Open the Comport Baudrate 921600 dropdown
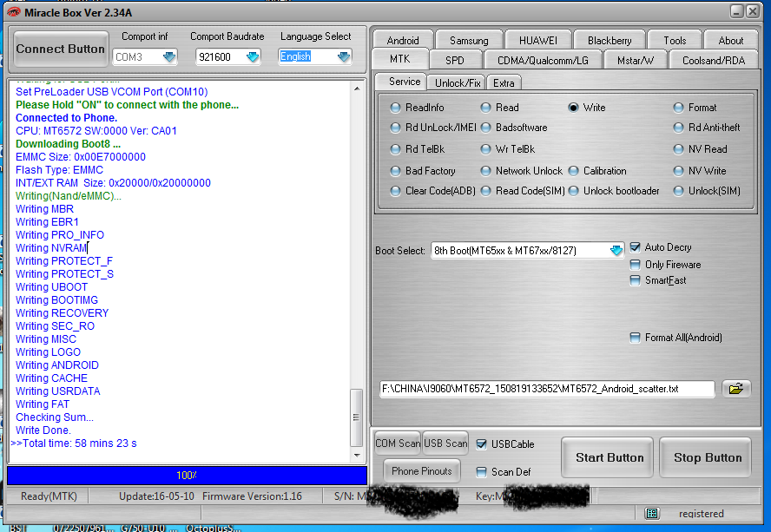The image size is (771, 532). click(253, 57)
